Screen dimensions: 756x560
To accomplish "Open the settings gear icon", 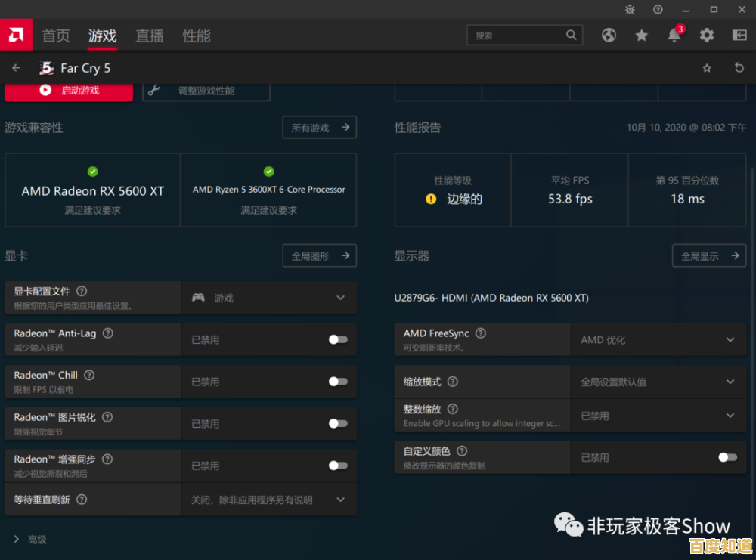I will pos(706,35).
